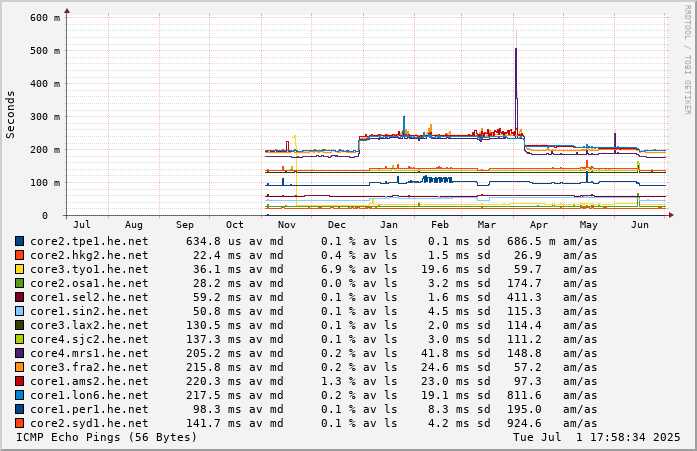The image size is (697, 451).
Task: Click the core2.tpe1.he.net color swatch
Action: pyautogui.click(x=20, y=241)
